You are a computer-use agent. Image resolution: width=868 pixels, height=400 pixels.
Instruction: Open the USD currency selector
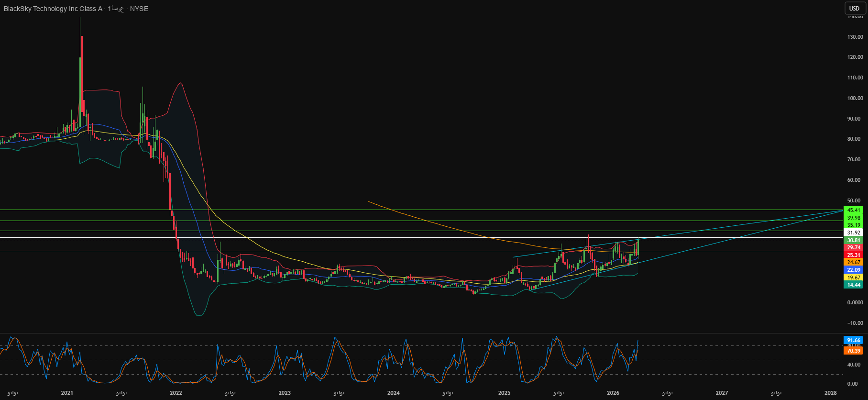pyautogui.click(x=854, y=8)
